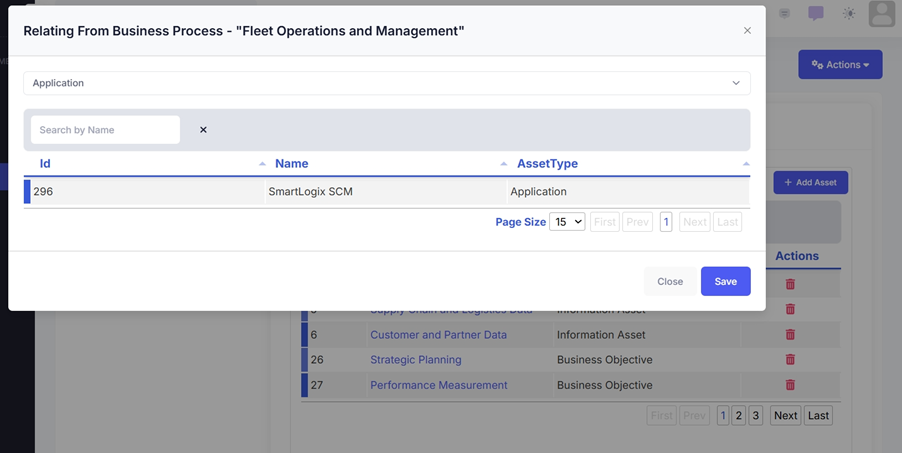Click into the Search by Name field
The height and width of the screenshot is (453, 902).
point(105,130)
